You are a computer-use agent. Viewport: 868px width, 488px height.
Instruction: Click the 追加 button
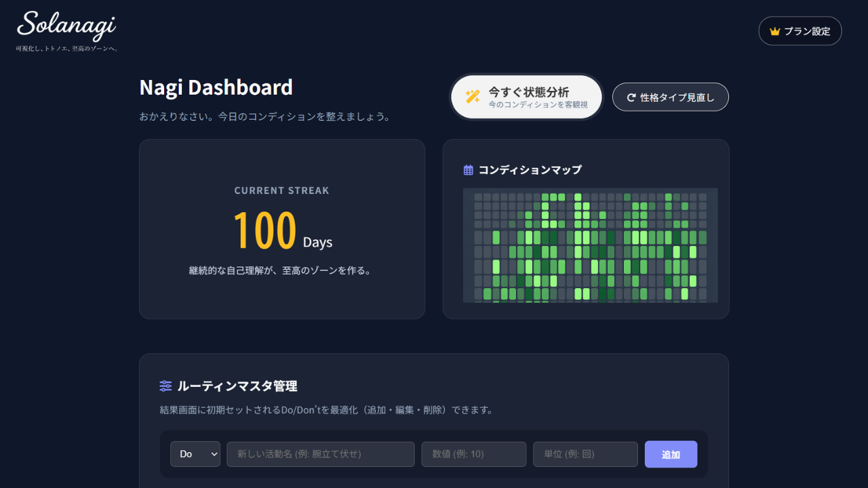(671, 454)
